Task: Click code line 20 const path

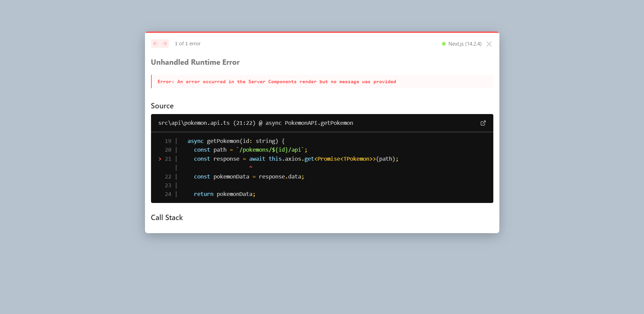Action: (x=250, y=150)
